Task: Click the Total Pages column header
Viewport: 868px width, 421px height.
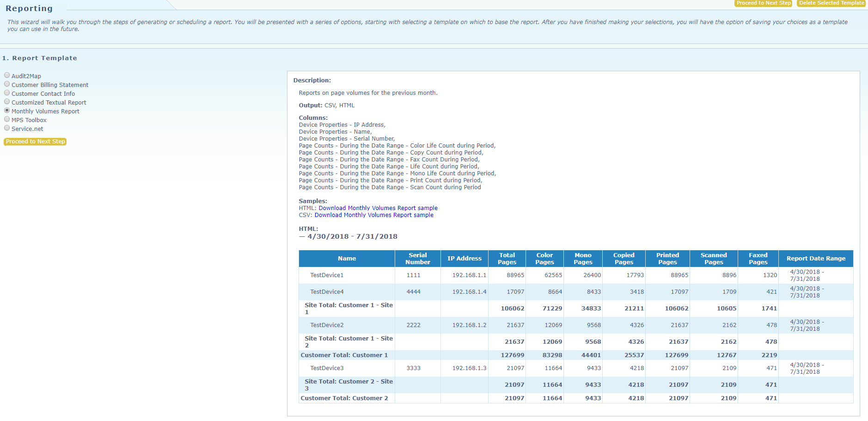Action: 507,259
